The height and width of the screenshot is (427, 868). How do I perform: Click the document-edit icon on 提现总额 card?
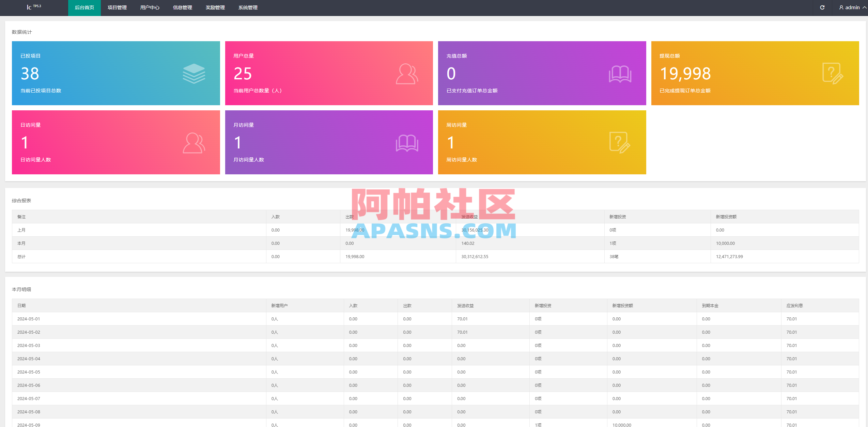(x=833, y=73)
